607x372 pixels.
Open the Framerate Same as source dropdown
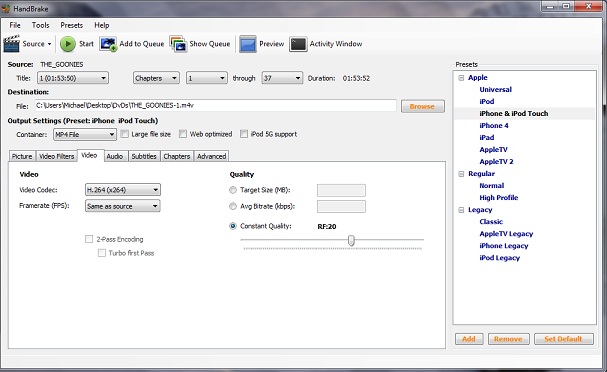click(123, 206)
